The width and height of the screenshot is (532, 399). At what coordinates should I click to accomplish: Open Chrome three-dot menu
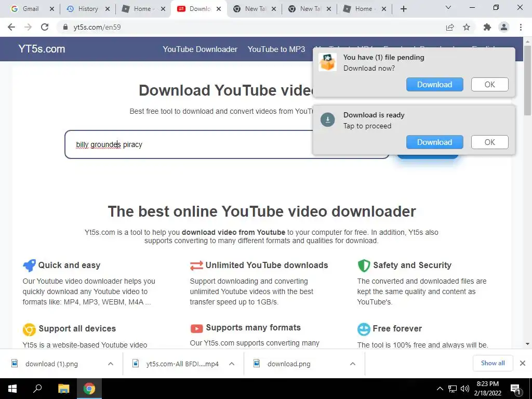pyautogui.click(x=521, y=27)
